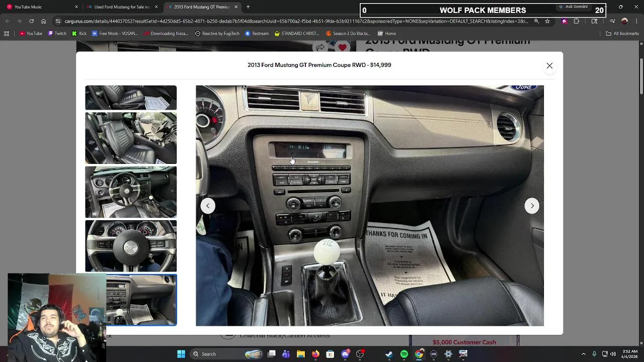This screenshot has height=362, width=644.
Task: Open the Kick bookmark
Action: [x=79, y=34]
